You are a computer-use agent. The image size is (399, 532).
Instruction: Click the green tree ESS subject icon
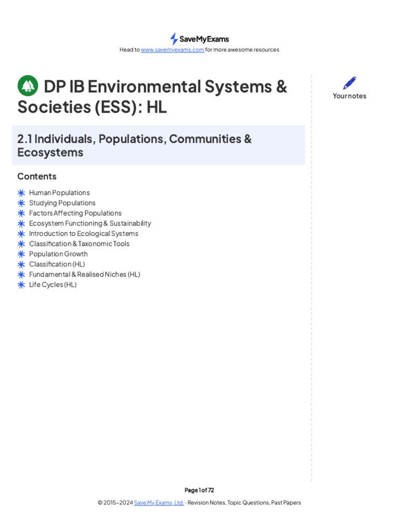[28, 86]
